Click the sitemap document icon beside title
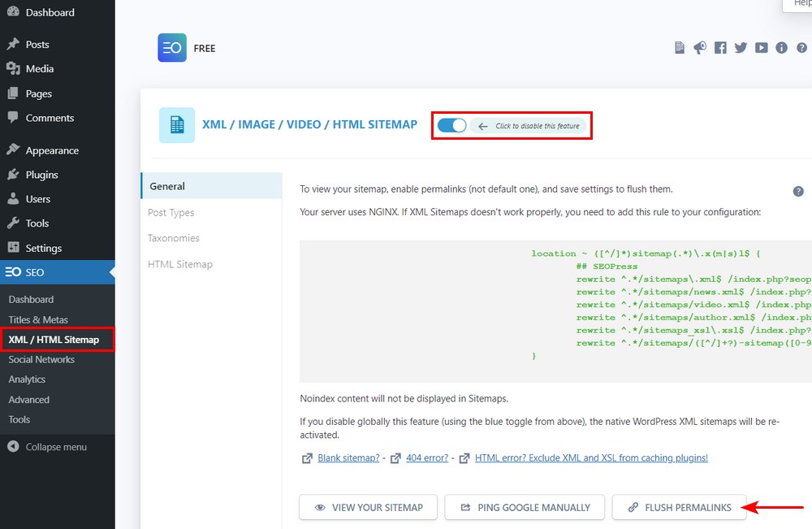 pyautogui.click(x=176, y=125)
